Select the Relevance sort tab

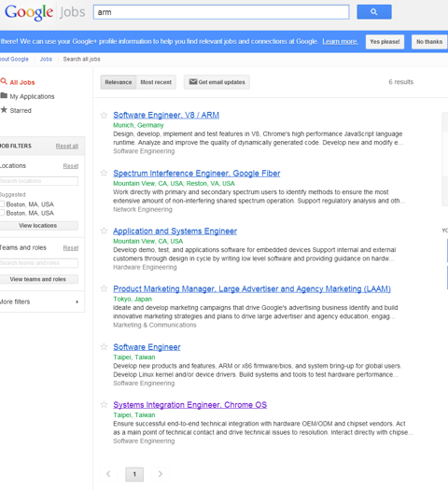119,82
